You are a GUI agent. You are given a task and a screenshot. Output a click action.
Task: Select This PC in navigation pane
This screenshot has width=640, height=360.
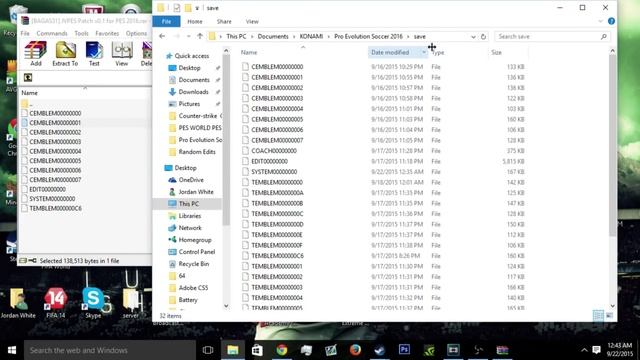click(x=188, y=204)
